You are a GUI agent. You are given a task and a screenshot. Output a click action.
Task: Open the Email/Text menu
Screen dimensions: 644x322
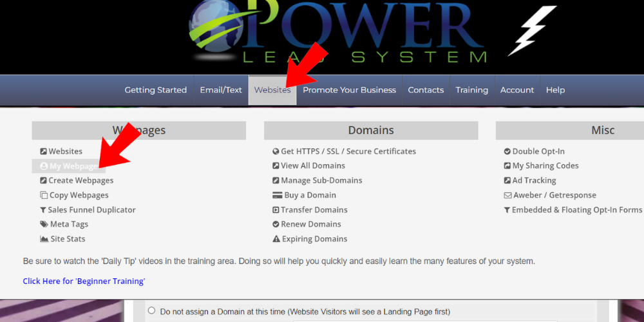221,90
